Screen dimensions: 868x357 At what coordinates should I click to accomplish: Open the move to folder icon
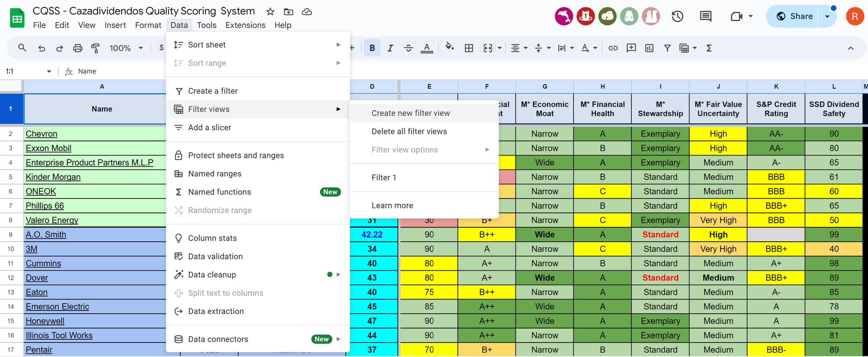pos(288,12)
